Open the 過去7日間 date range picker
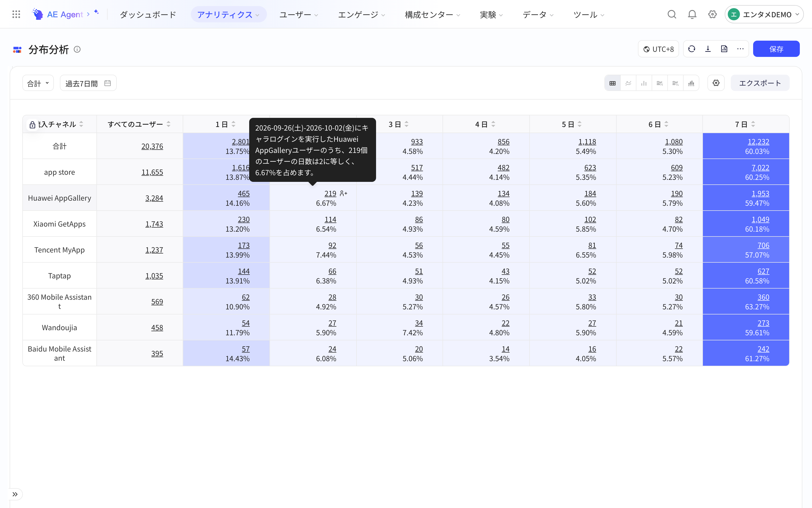 click(88, 83)
